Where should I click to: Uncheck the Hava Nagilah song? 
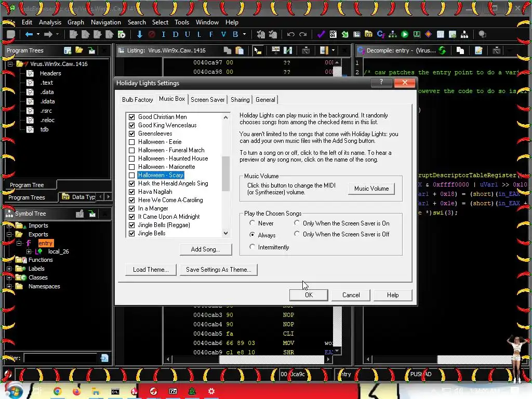coord(131,192)
